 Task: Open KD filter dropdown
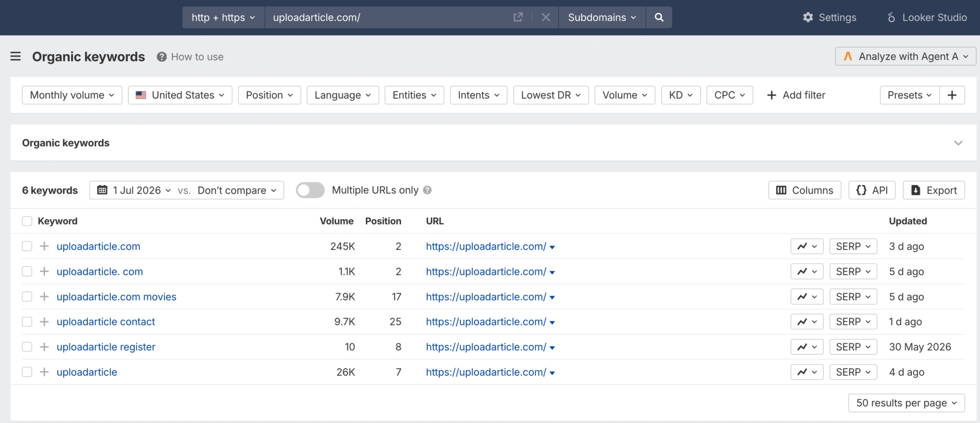click(681, 95)
